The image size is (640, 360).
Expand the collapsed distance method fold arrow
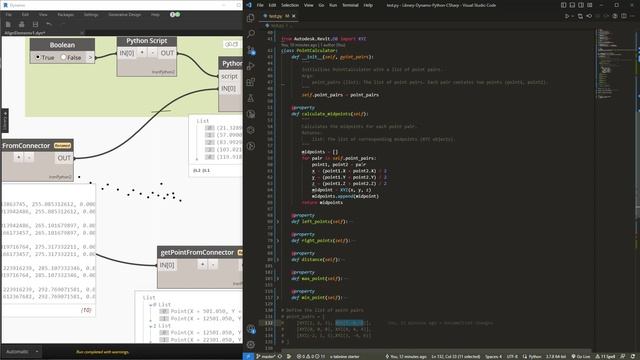click(x=278, y=260)
